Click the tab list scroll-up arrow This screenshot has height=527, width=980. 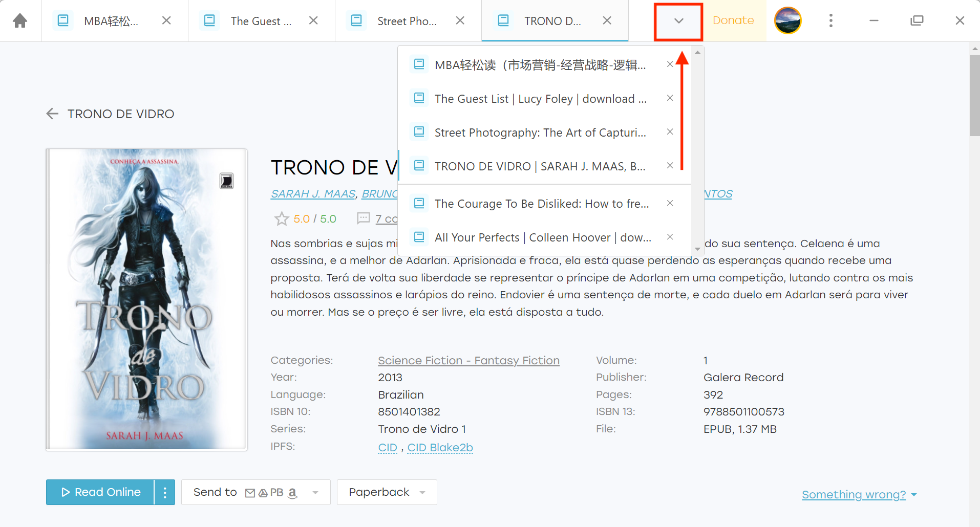[697, 52]
